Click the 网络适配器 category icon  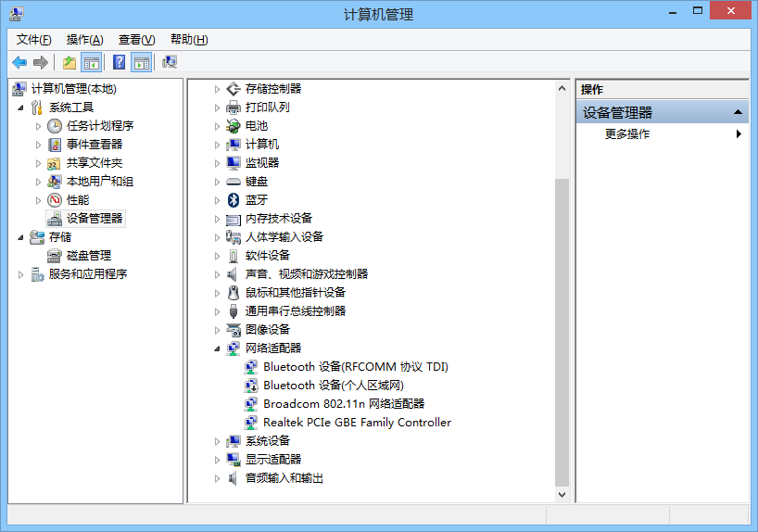(x=234, y=348)
